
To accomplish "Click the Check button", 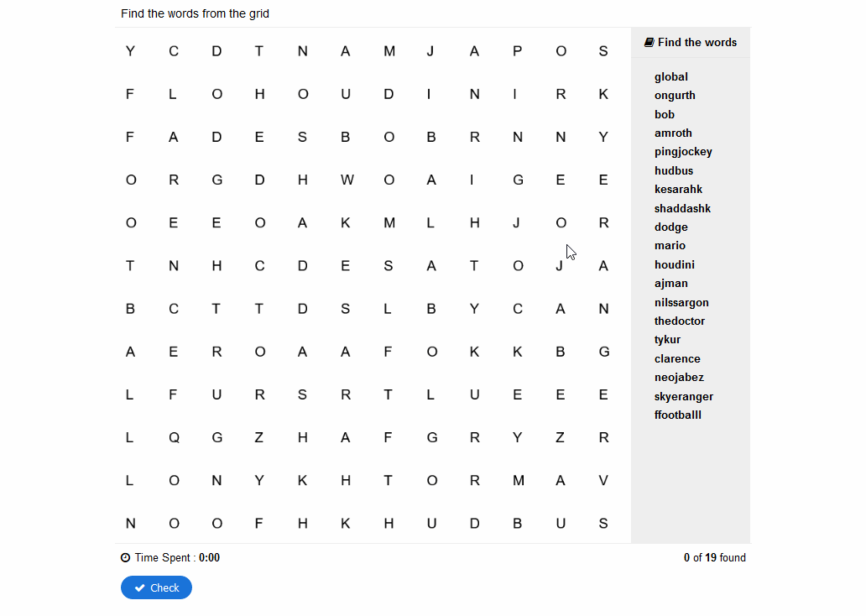I will click(x=156, y=587).
